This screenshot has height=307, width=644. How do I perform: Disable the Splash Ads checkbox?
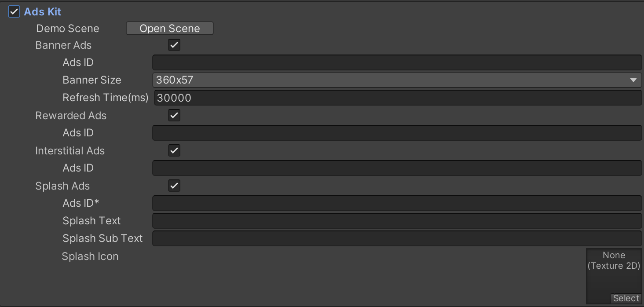174,186
